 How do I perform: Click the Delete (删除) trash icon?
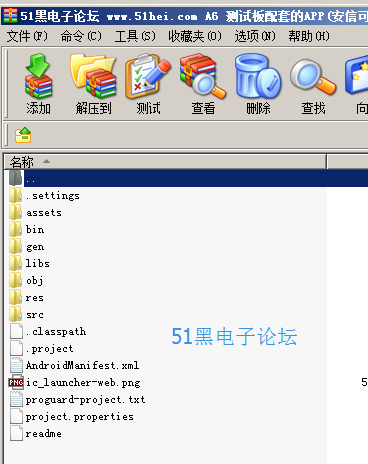pyautogui.click(x=258, y=76)
